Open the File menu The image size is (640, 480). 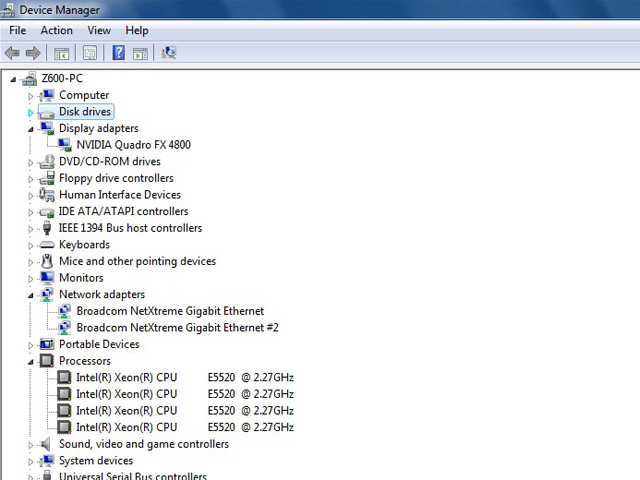18,31
